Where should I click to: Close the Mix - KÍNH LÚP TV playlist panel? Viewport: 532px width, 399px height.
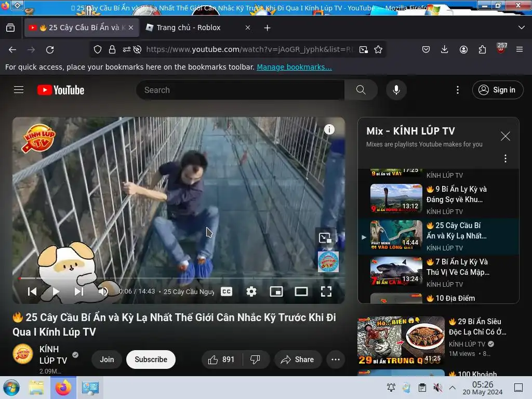pos(505,137)
